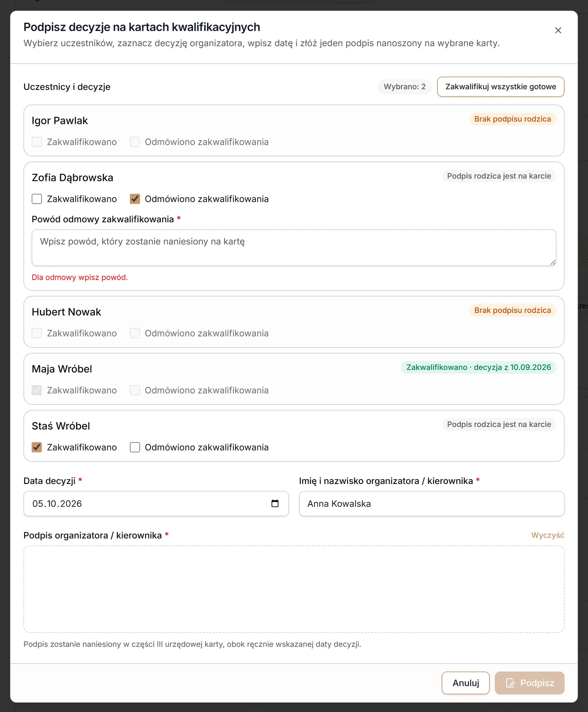
Task: Click inside the organizer signature canvas
Action: tap(294, 589)
